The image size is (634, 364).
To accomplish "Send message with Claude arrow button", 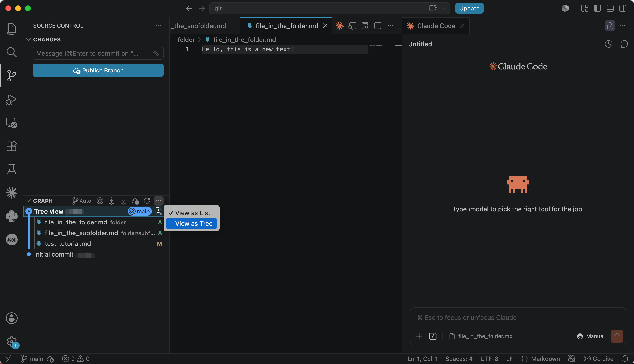I will tap(617, 336).
